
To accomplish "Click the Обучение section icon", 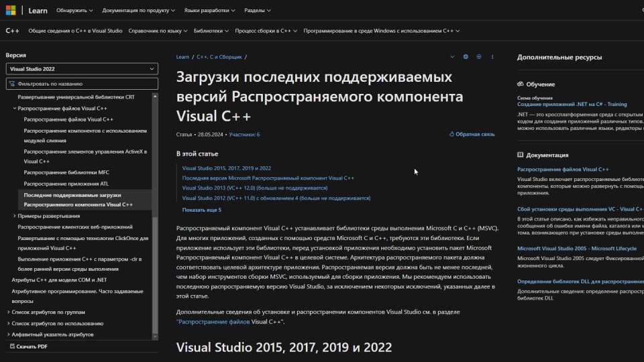I will pyautogui.click(x=521, y=84).
